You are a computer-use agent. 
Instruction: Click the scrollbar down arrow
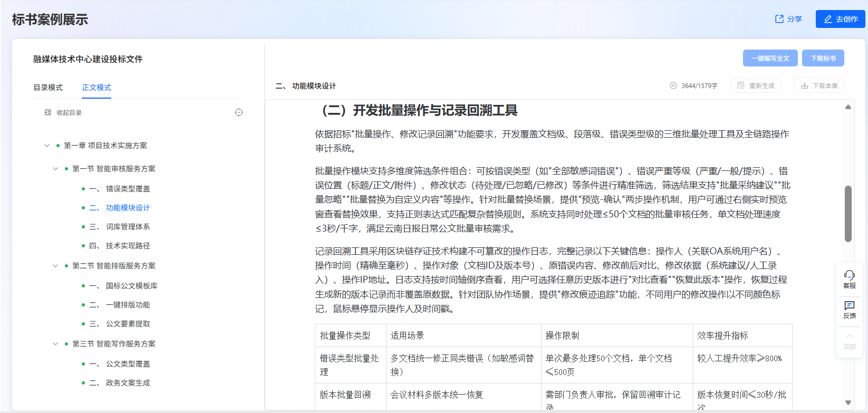click(x=848, y=402)
